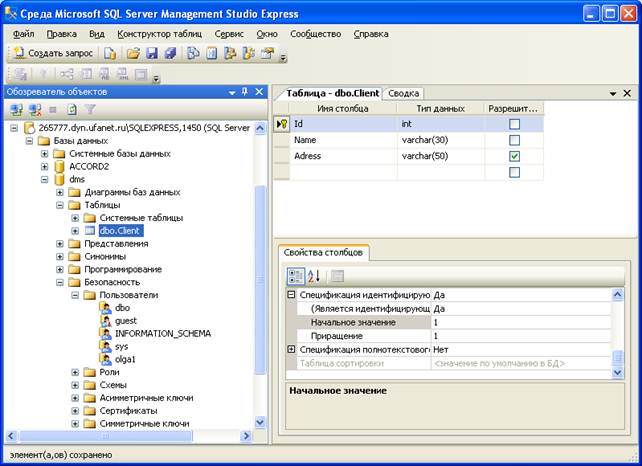Click the XML indexes icon
This screenshot has width=642, height=466.
(122, 74)
